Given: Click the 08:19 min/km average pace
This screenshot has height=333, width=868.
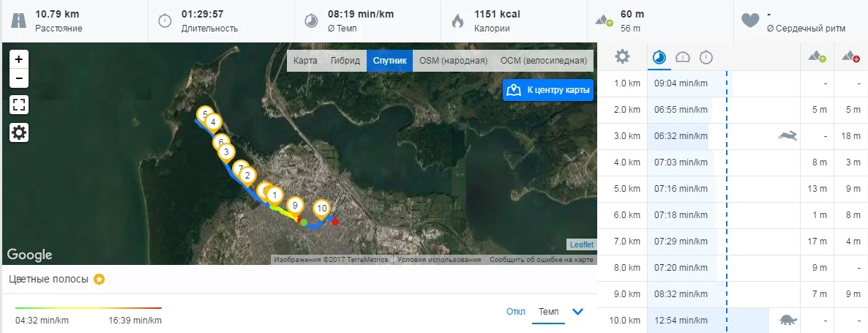Looking at the screenshot, I should tap(361, 15).
